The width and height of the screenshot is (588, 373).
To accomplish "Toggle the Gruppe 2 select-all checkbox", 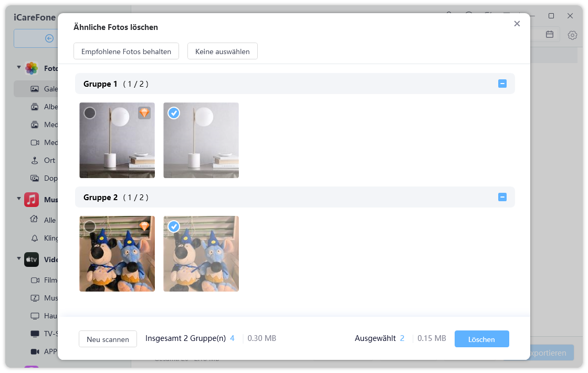I will coord(502,197).
